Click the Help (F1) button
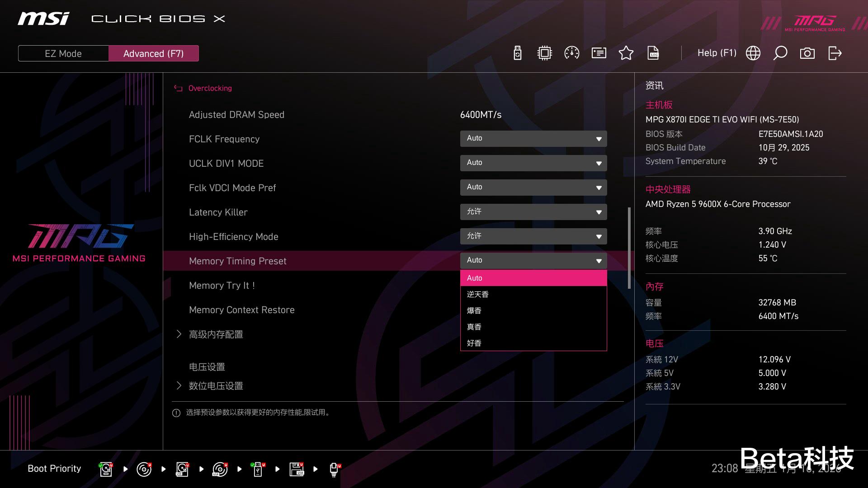Viewport: 868px width, 488px height. pos(717,53)
